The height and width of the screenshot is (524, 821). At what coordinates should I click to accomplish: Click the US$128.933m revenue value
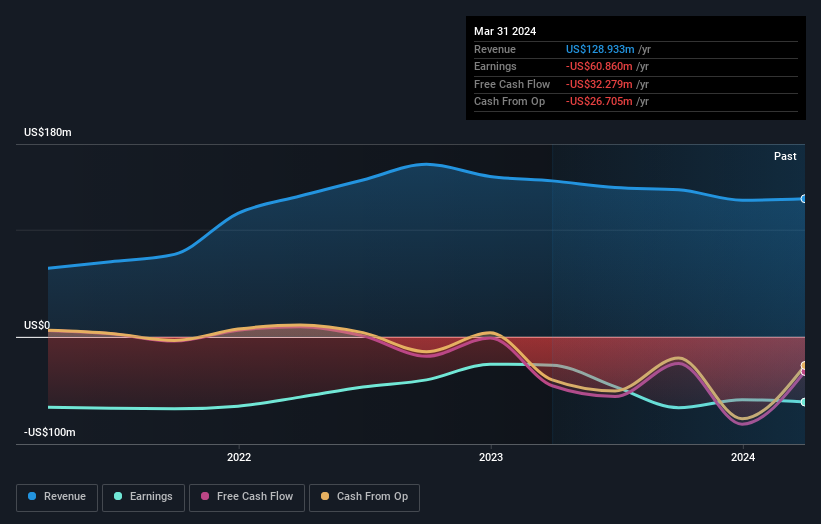(x=600, y=49)
